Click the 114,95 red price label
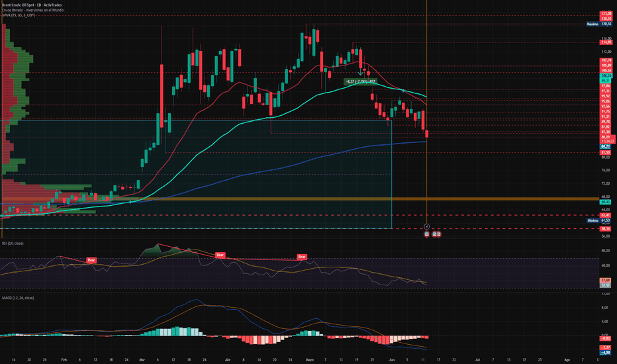This screenshot has height=364, width=617. 606,42
